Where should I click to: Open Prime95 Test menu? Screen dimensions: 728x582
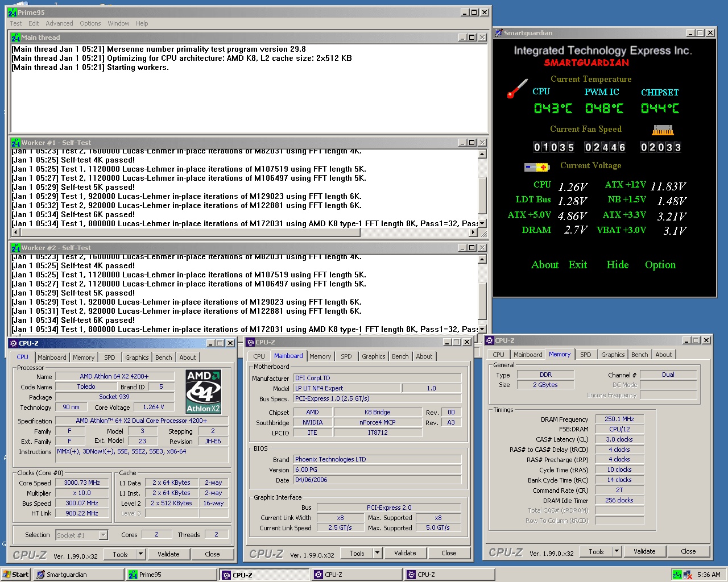16,23
